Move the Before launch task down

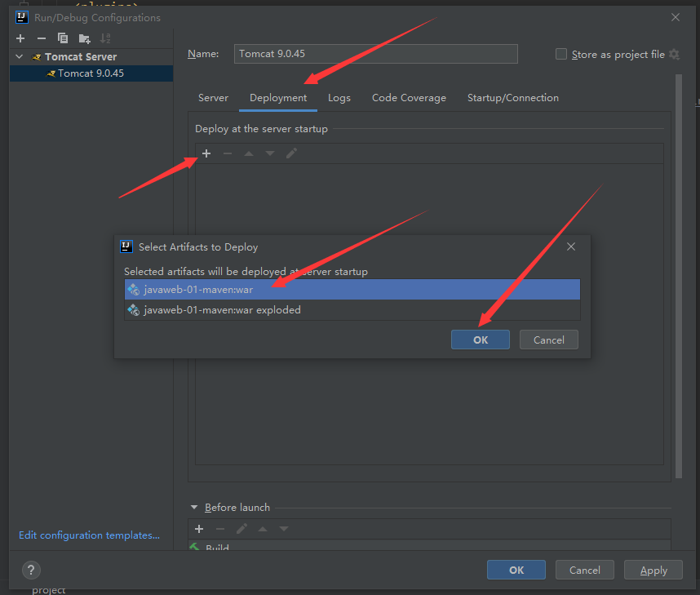(284, 530)
